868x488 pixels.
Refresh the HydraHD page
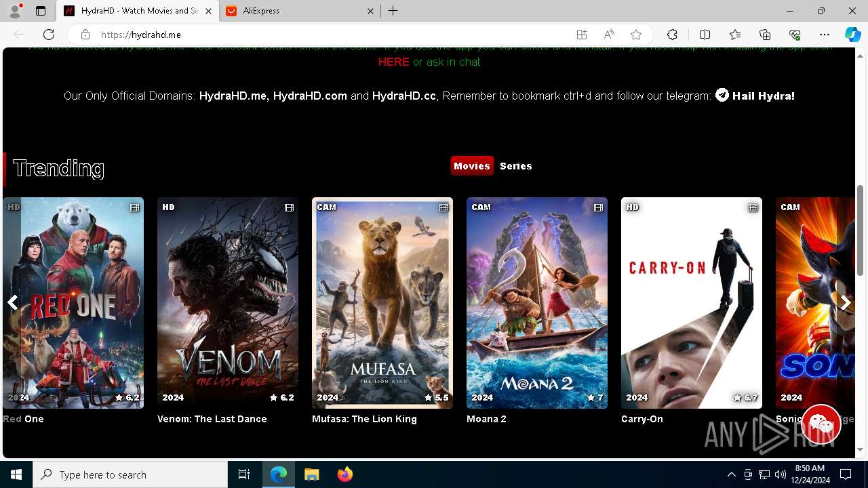coord(49,35)
